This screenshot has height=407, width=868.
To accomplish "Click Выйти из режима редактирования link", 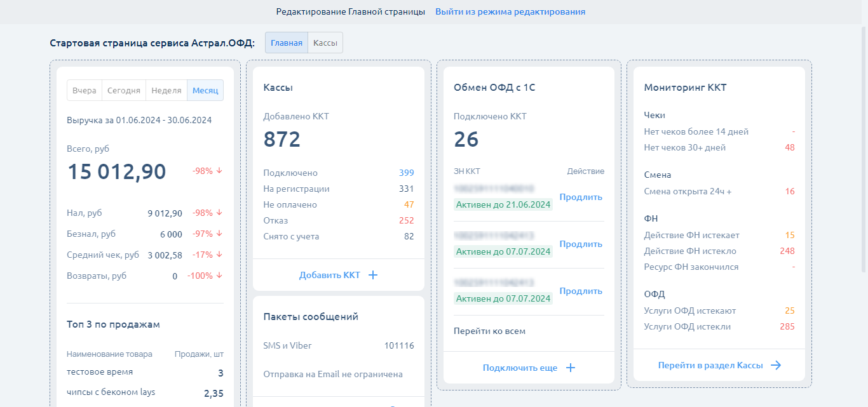I will (x=510, y=11).
